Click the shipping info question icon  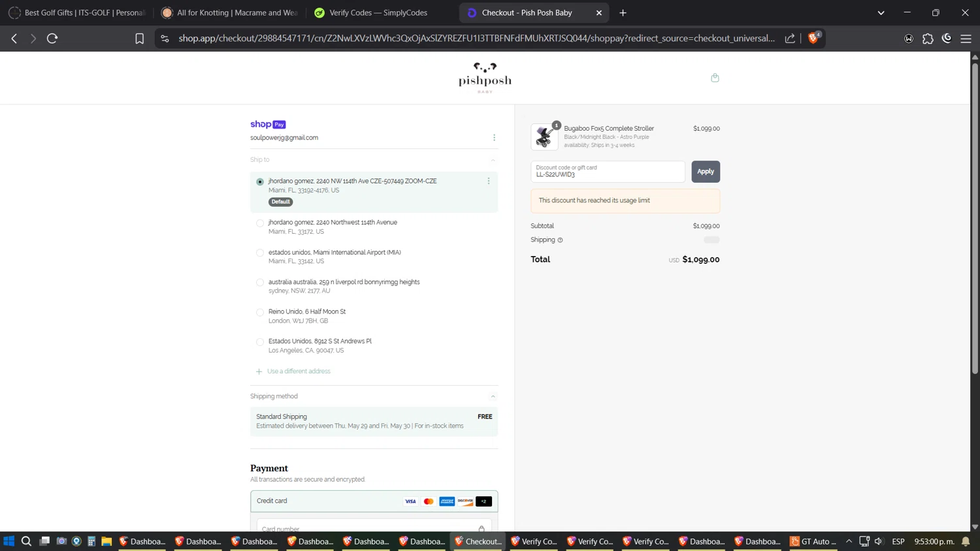point(560,240)
